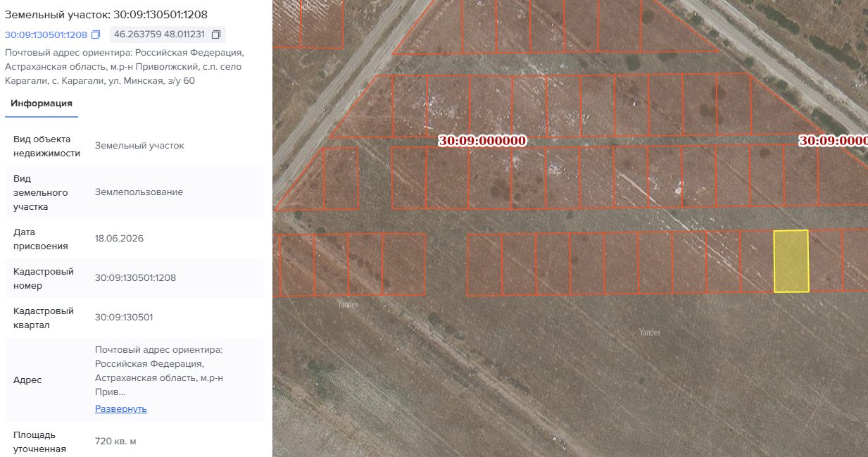Viewport: 868px width, 457px height.
Task: Expand address via Развернуть link
Action: pyautogui.click(x=121, y=408)
